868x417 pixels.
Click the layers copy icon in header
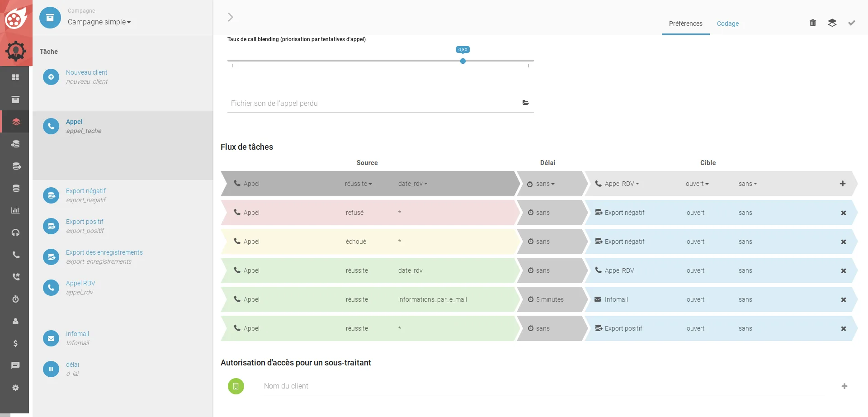832,23
